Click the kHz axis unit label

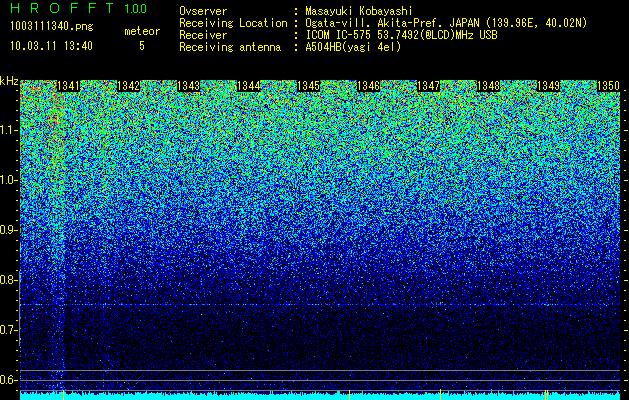pos(9,81)
